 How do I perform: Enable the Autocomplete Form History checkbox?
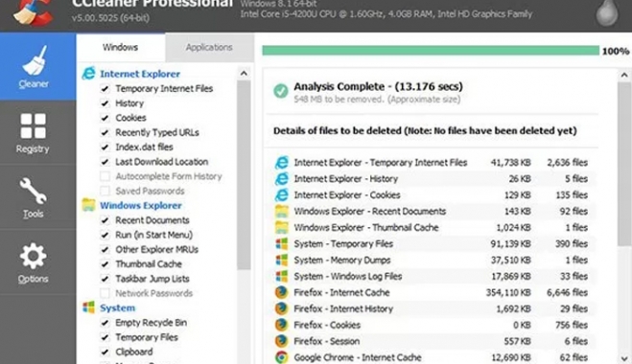coord(105,176)
